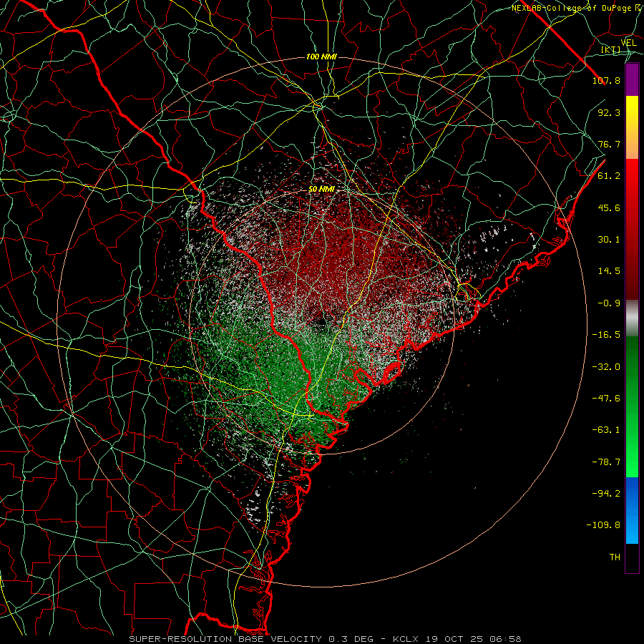The width and height of the screenshot is (644, 644).
Task: Click the -32.0 velocity scale value
Action: click(x=606, y=367)
